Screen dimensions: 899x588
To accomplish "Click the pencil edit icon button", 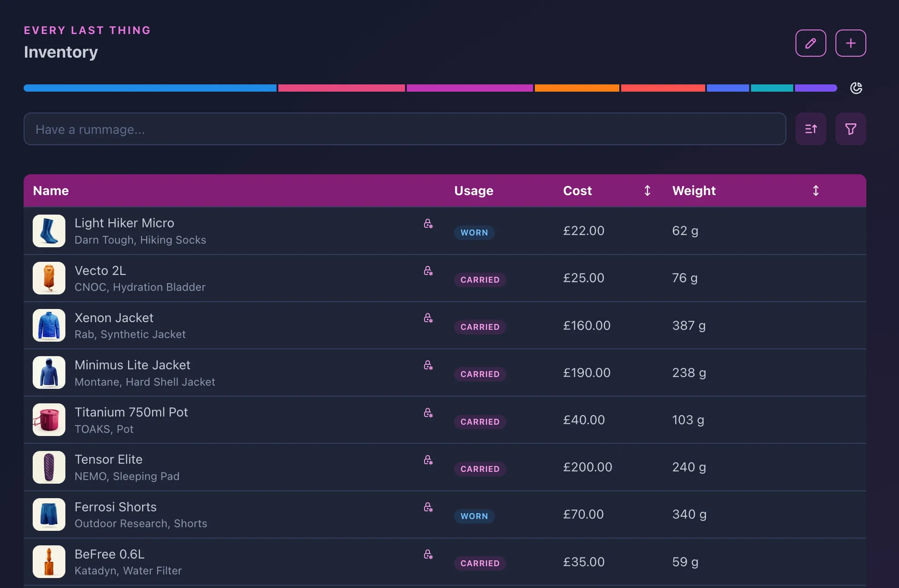I will click(810, 43).
